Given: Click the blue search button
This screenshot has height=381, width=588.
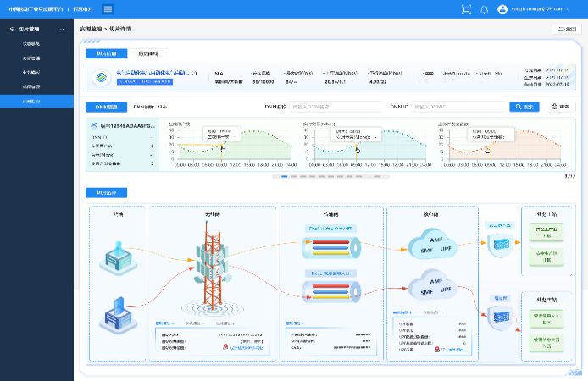Looking at the screenshot, I should (524, 107).
